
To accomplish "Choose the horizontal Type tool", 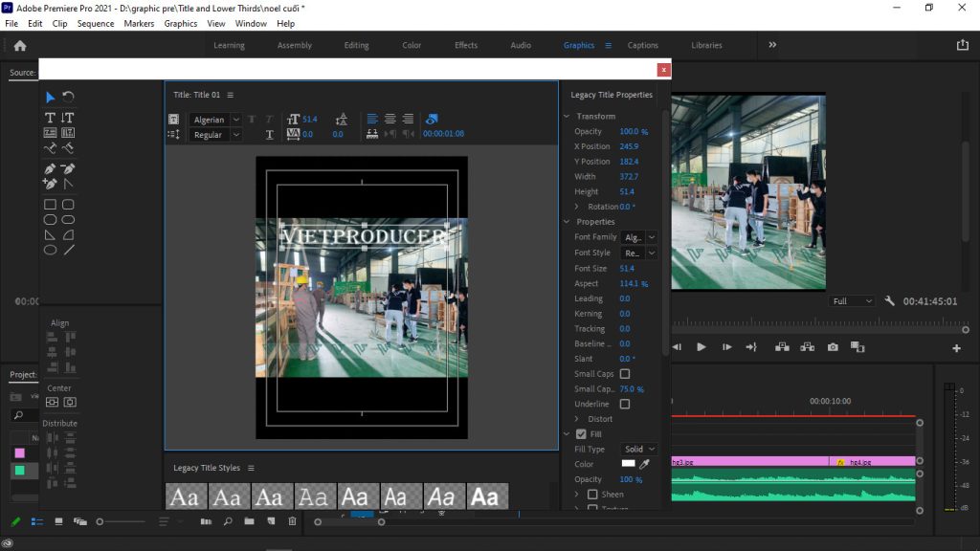I will click(x=51, y=118).
